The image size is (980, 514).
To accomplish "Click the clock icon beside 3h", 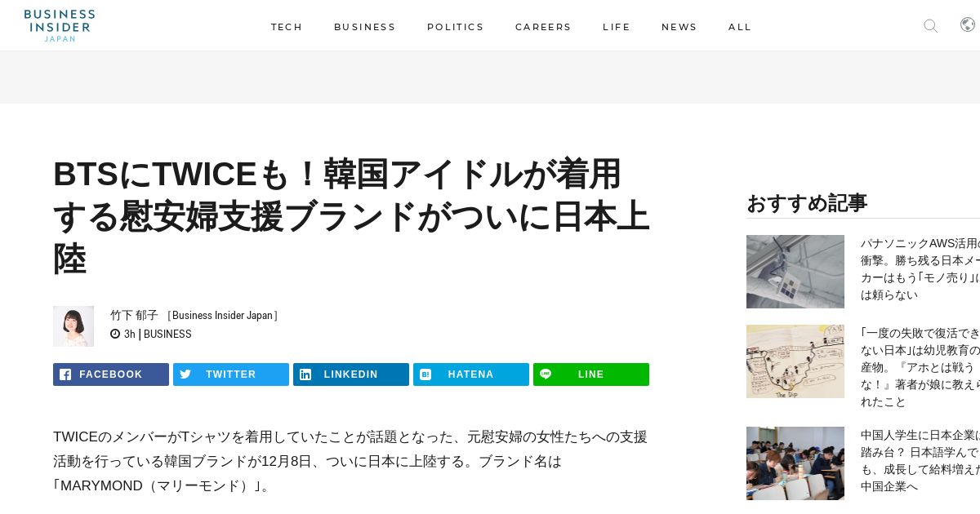I will point(115,334).
